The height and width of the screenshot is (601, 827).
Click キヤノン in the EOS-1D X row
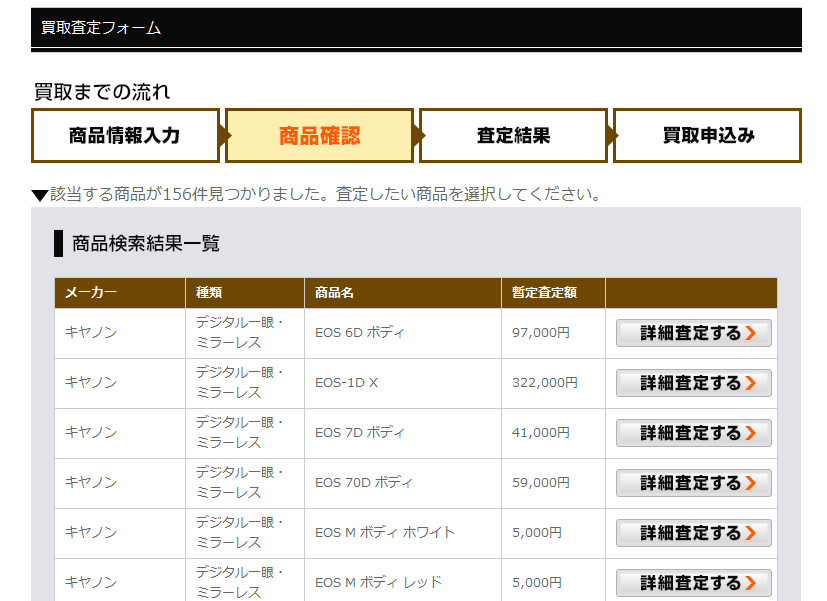tap(91, 382)
